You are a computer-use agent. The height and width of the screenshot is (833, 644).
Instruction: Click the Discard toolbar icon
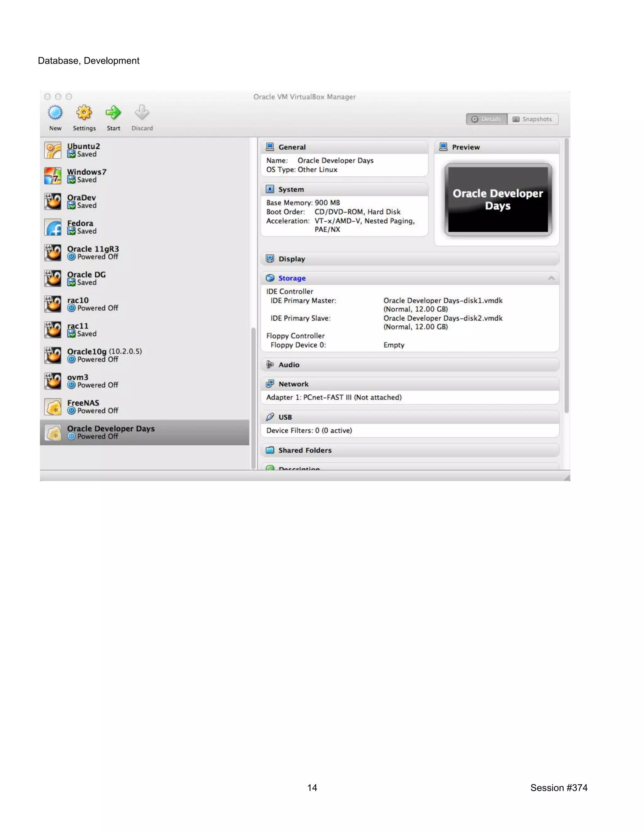point(142,113)
